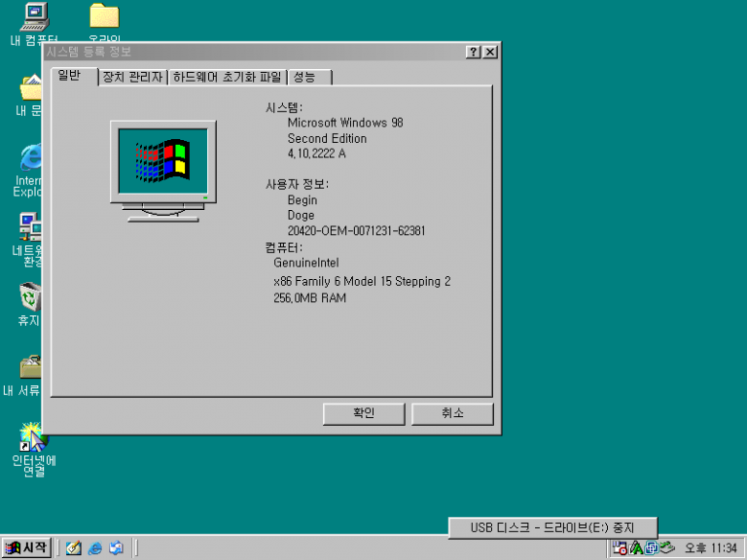Click the organization name Doge
This screenshot has width=747, height=560.
click(x=302, y=215)
